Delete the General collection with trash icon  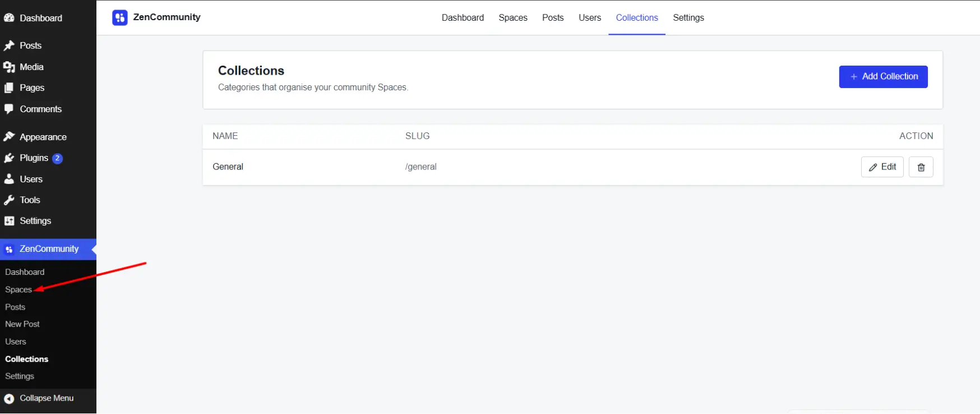coord(921,167)
